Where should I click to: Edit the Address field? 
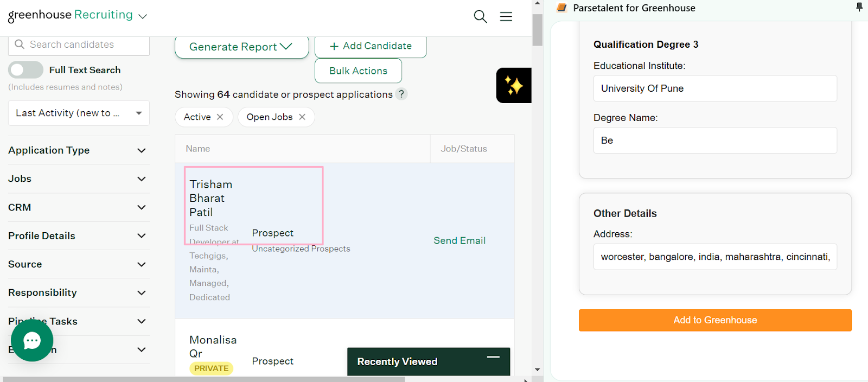coord(715,257)
